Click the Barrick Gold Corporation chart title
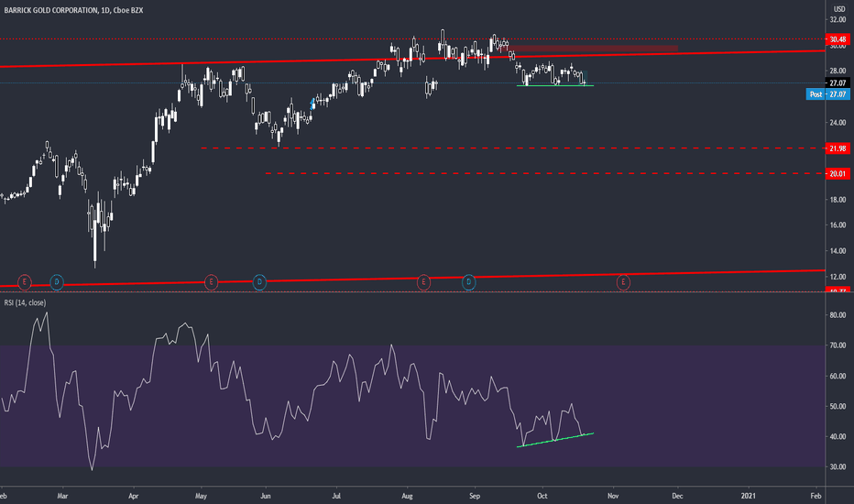This screenshot has height=504, width=854. 73,10
